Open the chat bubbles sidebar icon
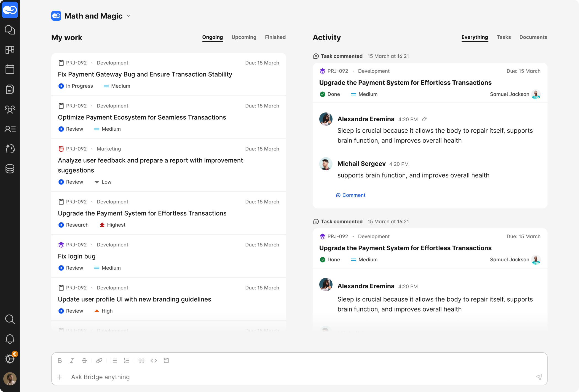Screen dimensions: 579x392 pyautogui.click(x=10, y=30)
